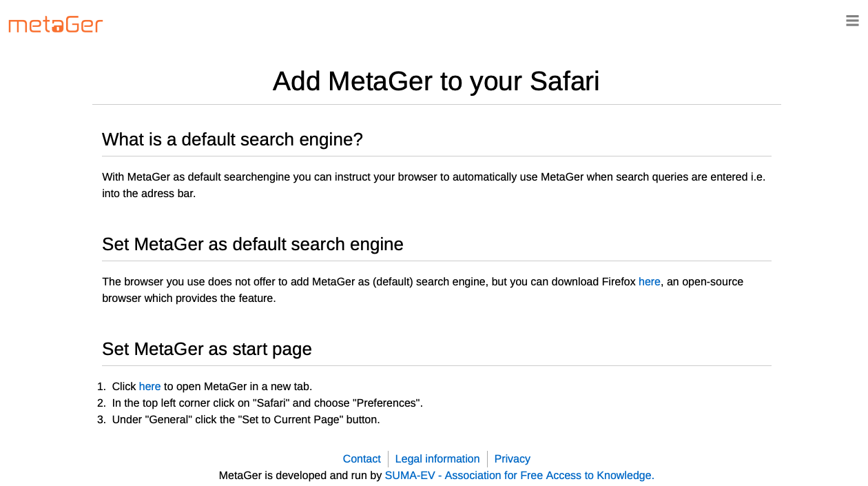The height and width of the screenshot is (486, 868).
Task: Click the "open-source browser" sentence ending
Action: (x=189, y=298)
